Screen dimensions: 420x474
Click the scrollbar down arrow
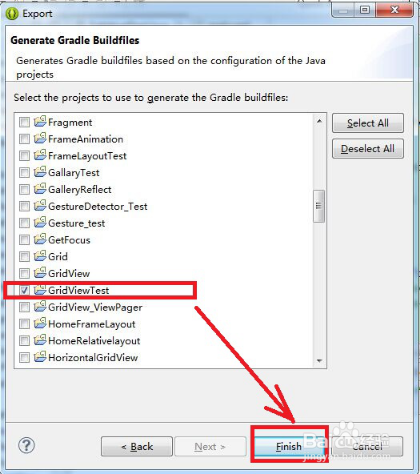(319, 361)
